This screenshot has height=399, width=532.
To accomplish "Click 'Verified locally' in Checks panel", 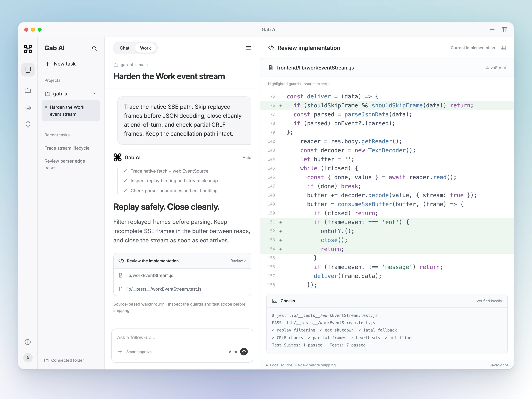I will (x=489, y=301).
